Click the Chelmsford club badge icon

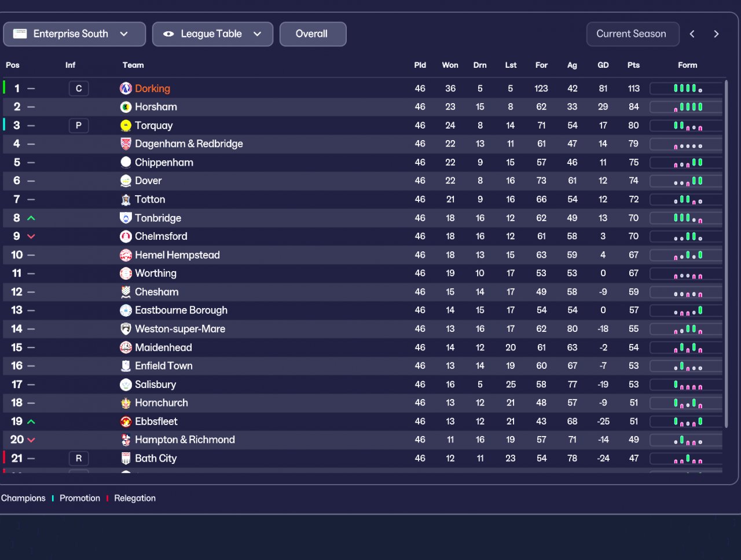click(x=126, y=236)
